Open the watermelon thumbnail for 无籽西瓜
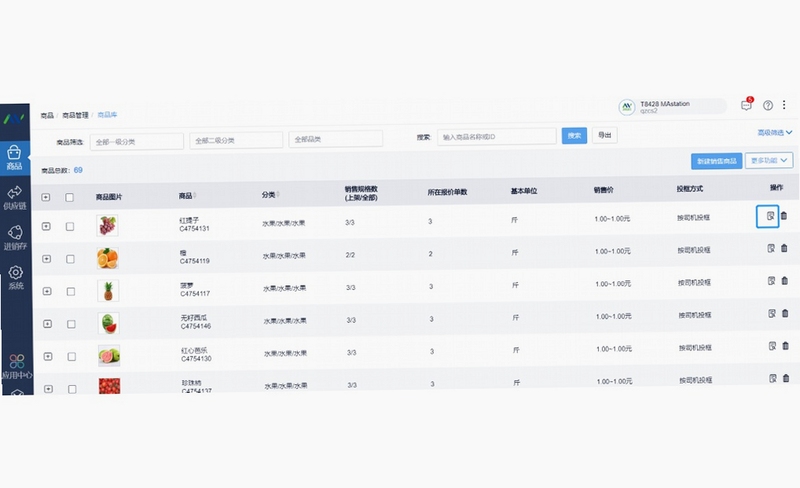800x488 pixels. (x=109, y=323)
